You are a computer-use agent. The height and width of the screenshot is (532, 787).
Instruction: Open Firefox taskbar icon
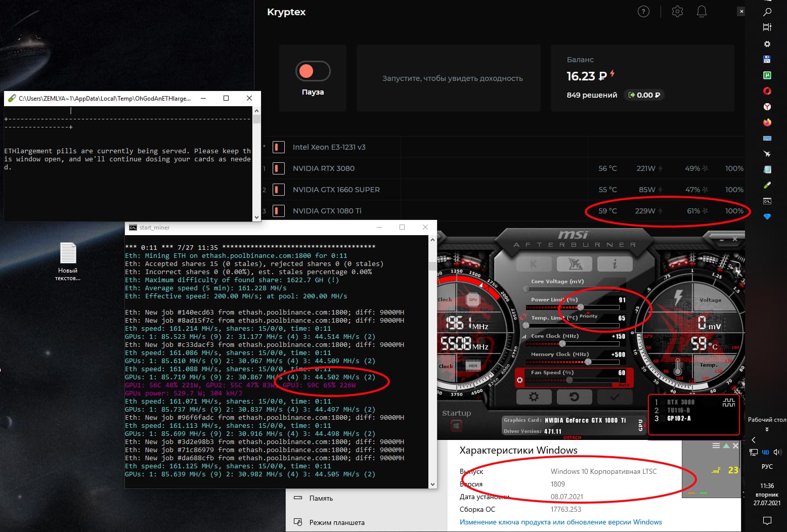point(767,122)
